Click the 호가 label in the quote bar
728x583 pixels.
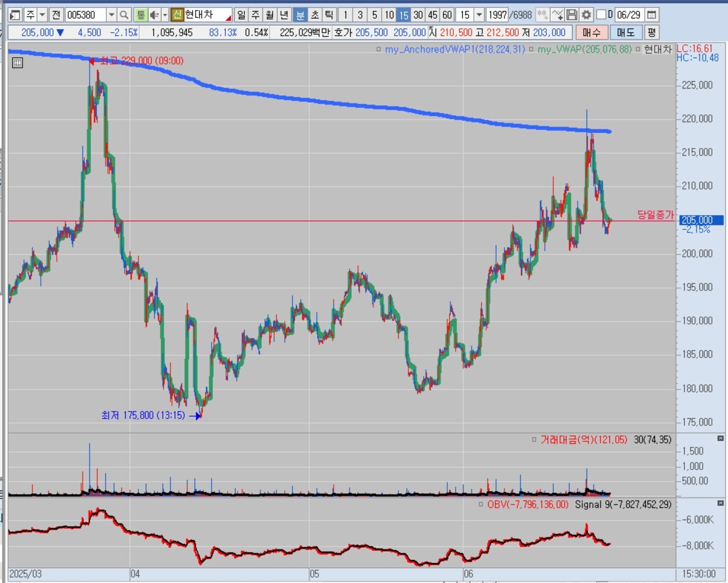coord(343,33)
